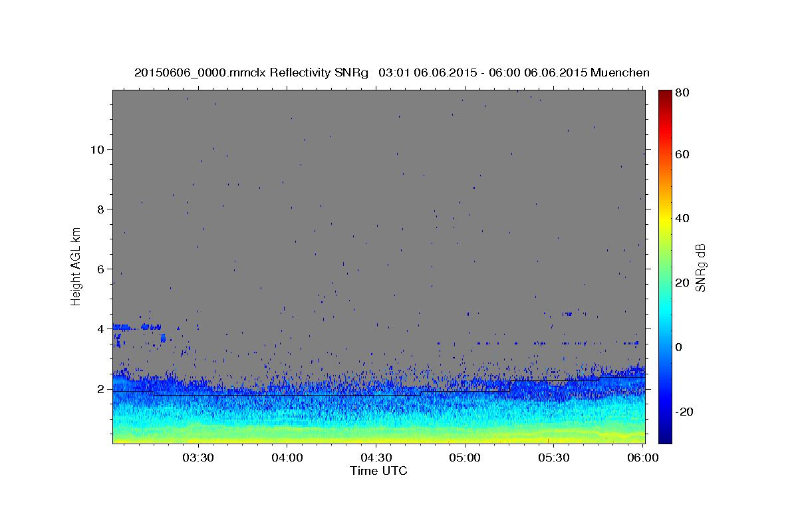Click the 03:30 time tick label
The width and height of the screenshot is (798, 532).
198,458
